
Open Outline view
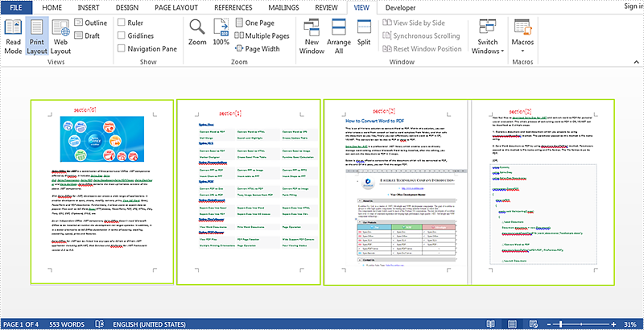click(91, 23)
